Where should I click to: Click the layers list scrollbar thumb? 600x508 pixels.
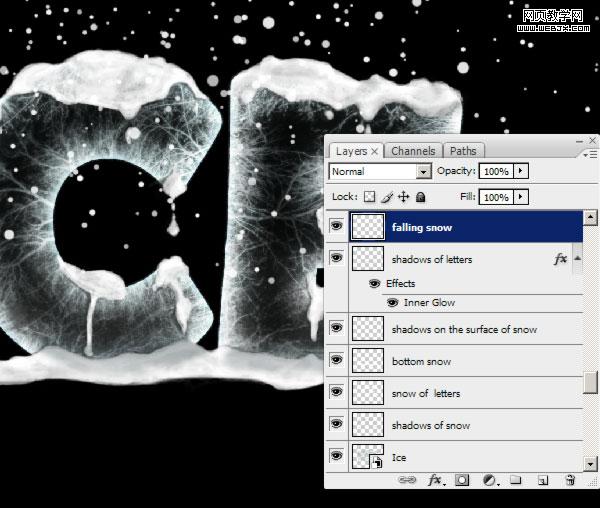[590, 382]
